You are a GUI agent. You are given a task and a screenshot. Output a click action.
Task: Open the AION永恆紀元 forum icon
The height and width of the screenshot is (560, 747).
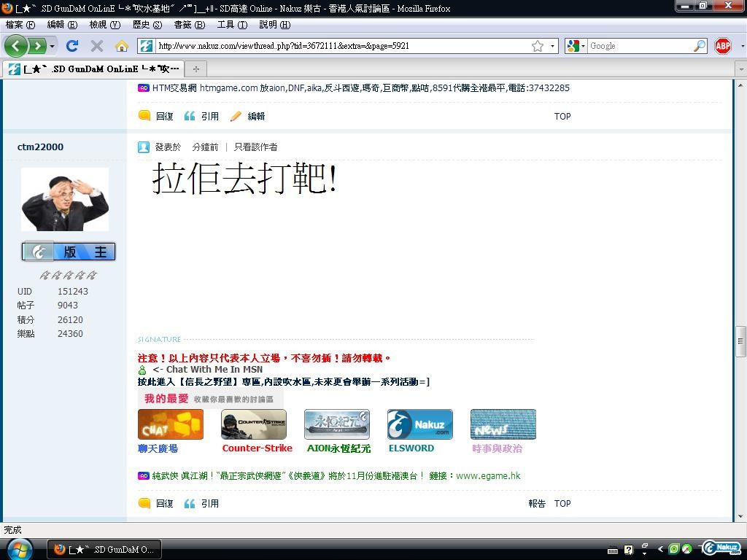(337, 424)
